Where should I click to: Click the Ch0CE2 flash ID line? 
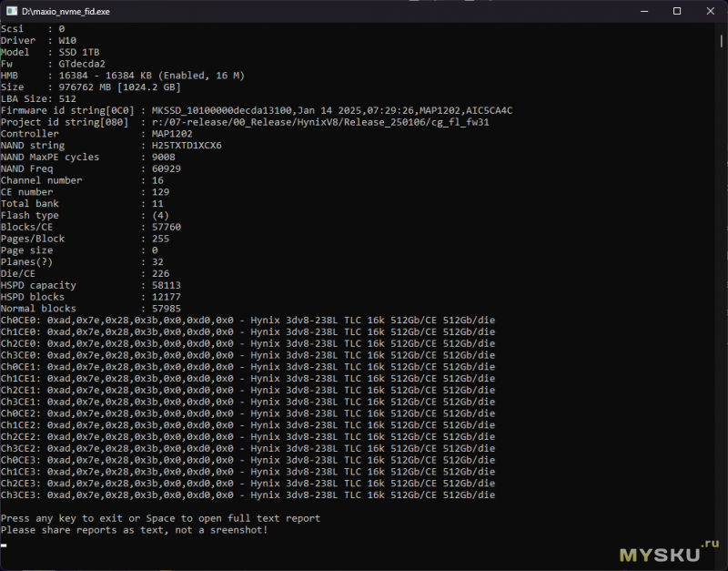click(x=248, y=413)
